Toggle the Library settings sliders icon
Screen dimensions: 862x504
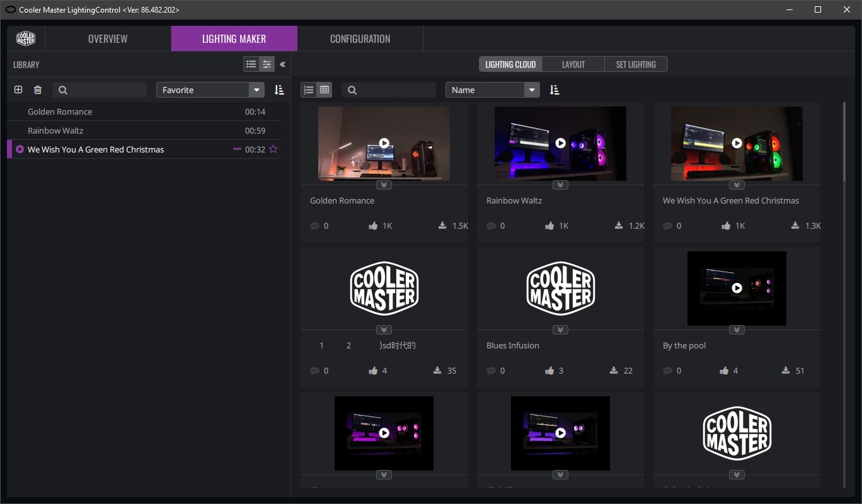coord(267,64)
